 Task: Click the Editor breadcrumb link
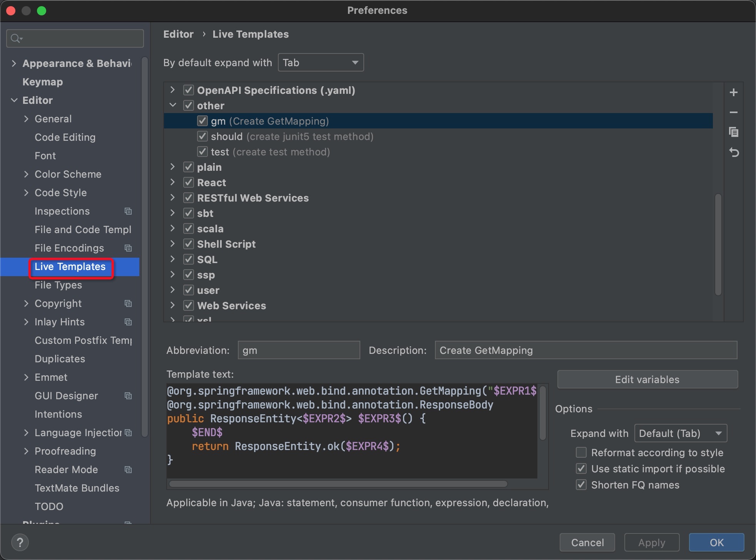pos(178,34)
